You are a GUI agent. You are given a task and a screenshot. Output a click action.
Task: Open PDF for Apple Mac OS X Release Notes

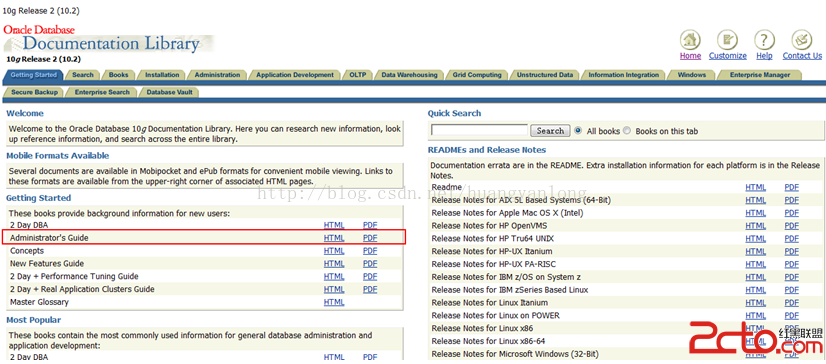792,213
